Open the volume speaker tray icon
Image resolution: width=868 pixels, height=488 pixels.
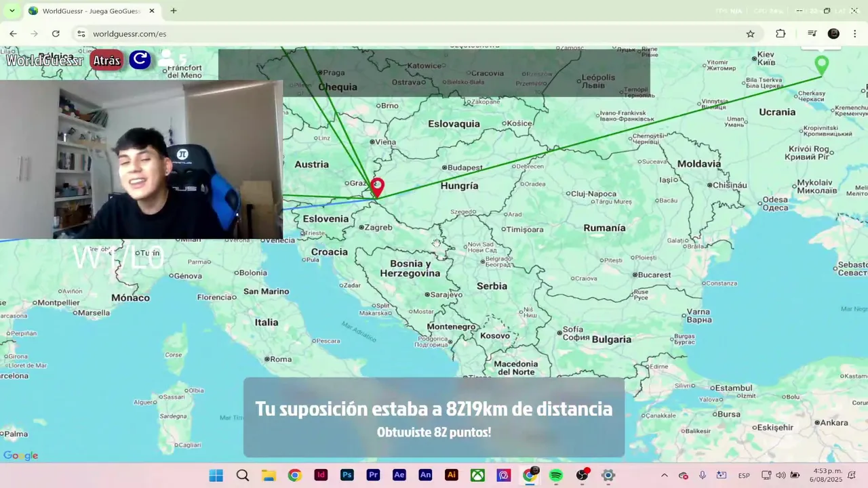pos(781,475)
